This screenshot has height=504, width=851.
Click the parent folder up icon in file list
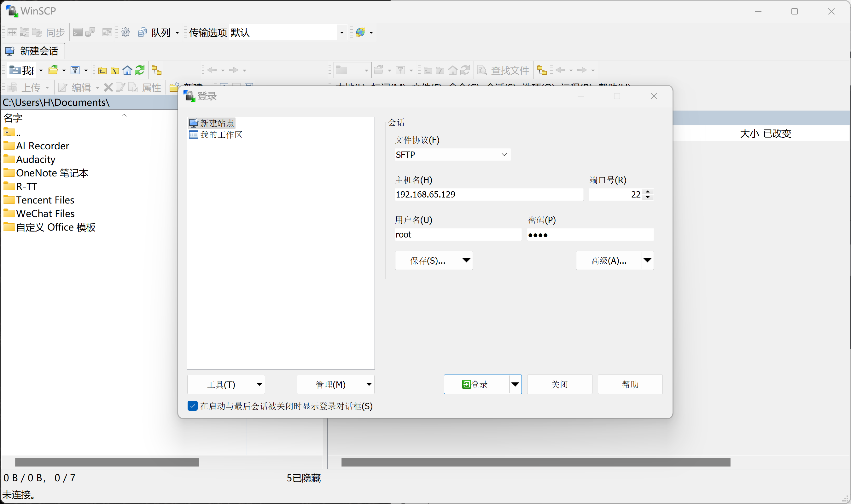[x=9, y=132]
